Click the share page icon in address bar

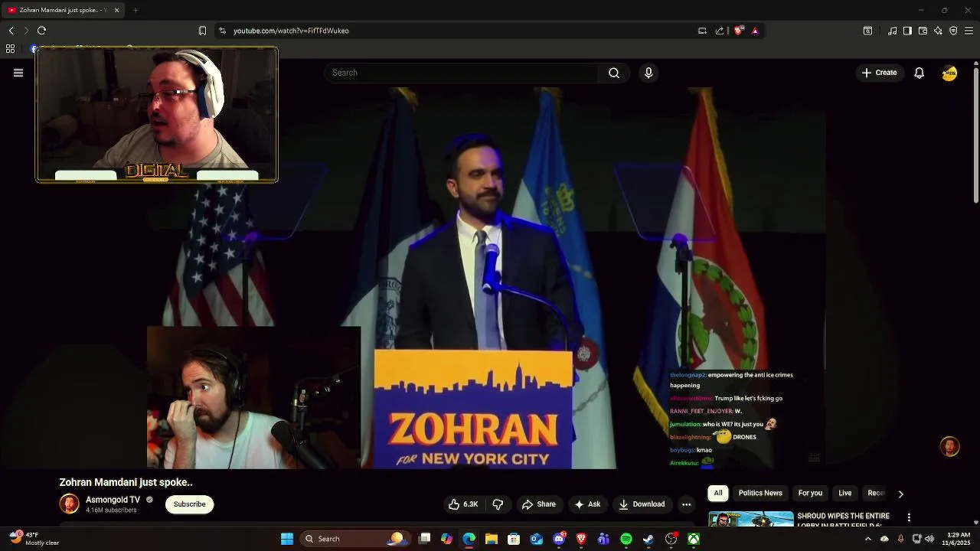[x=720, y=31]
